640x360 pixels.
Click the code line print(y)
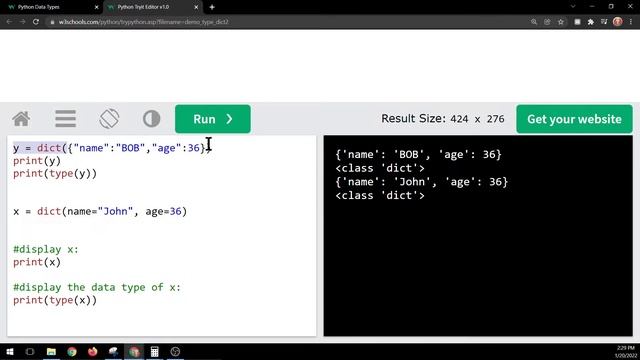pos(37,161)
